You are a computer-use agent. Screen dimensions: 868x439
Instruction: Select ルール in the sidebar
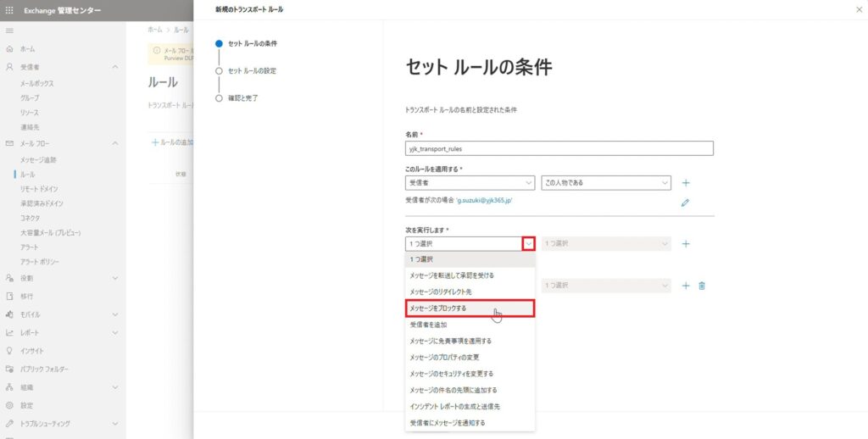coord(28,175)
